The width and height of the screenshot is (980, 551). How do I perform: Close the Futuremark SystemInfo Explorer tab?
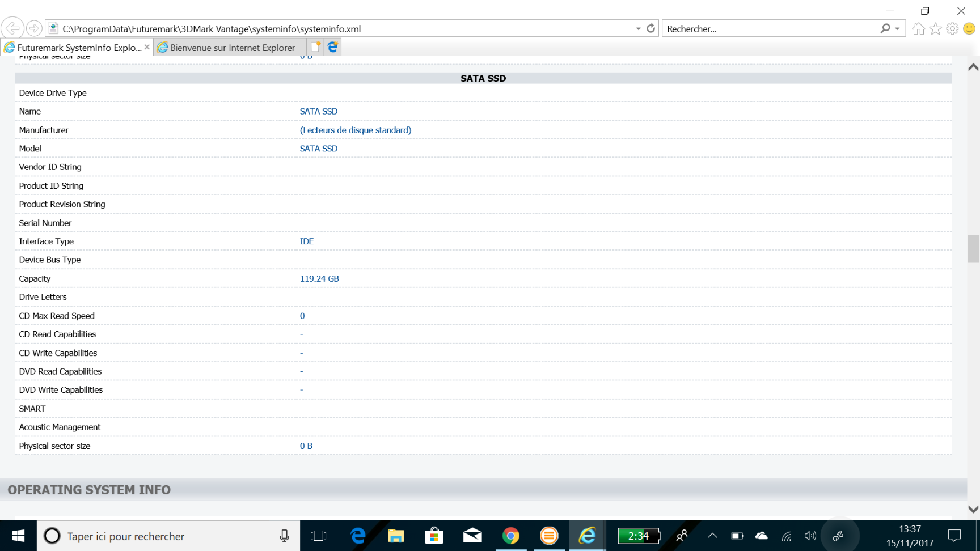pyautogui.click(x=147, y=47)
